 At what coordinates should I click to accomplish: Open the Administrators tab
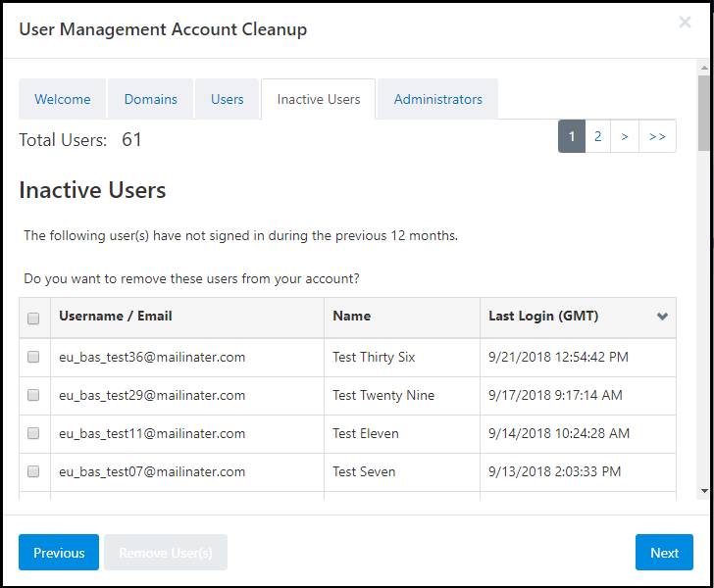pyautogui.click(x=438, y=99)
